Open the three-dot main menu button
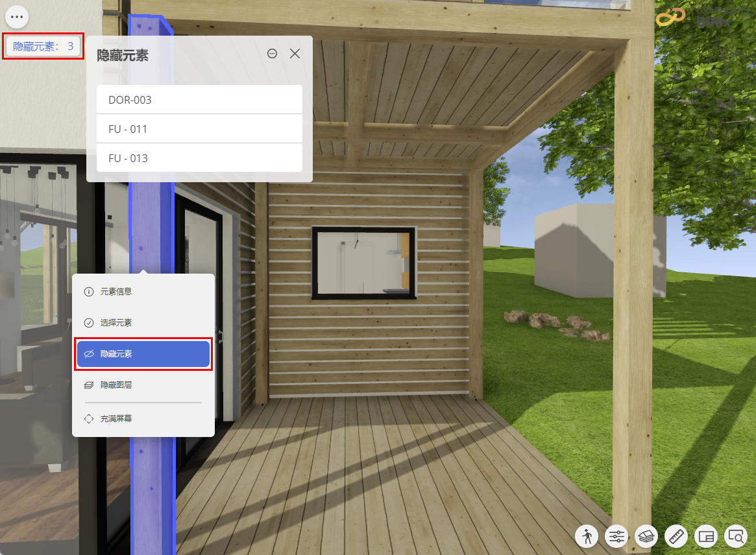The width and height of the screenshot is (756, 555). (x=17, y=17)
